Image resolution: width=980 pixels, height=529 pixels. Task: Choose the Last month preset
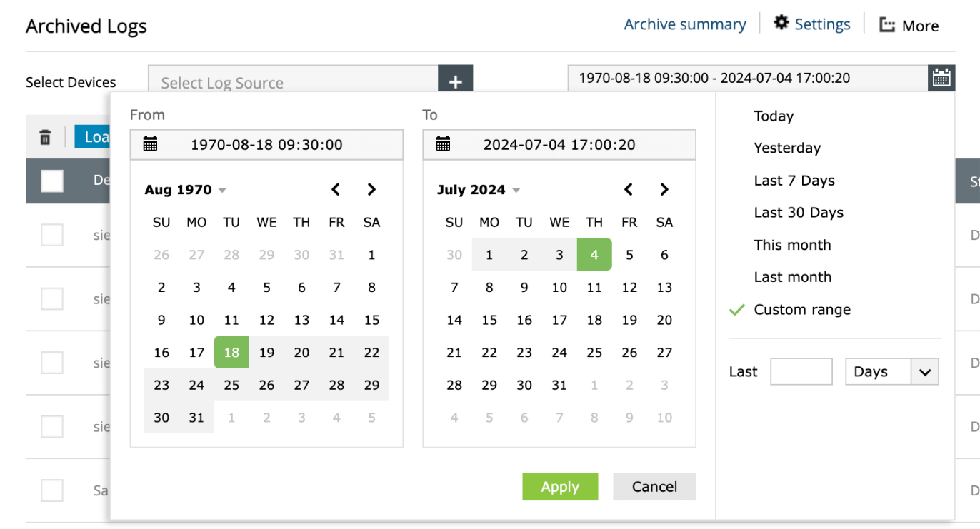[x=793, y=277]
